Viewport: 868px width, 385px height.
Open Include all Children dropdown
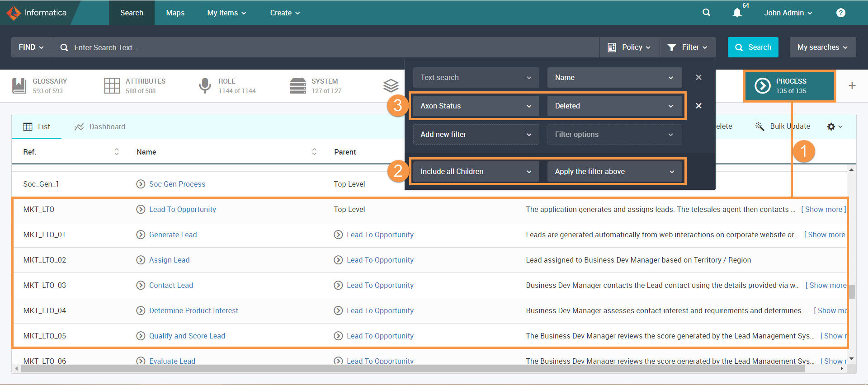click(476, 171)
